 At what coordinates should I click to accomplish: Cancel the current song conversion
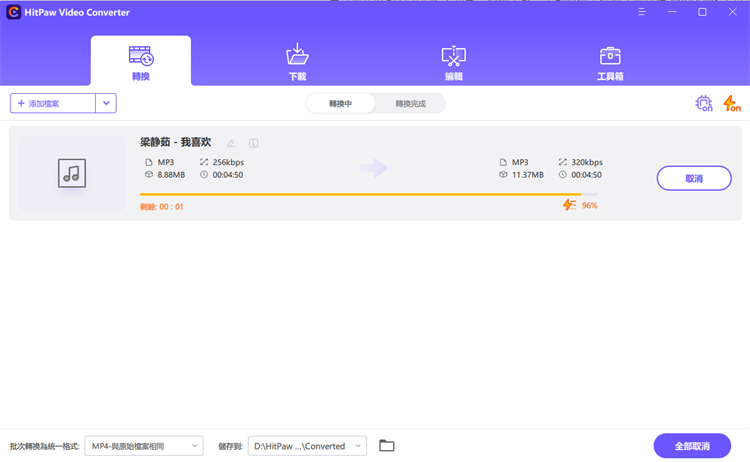pos(694,178)
